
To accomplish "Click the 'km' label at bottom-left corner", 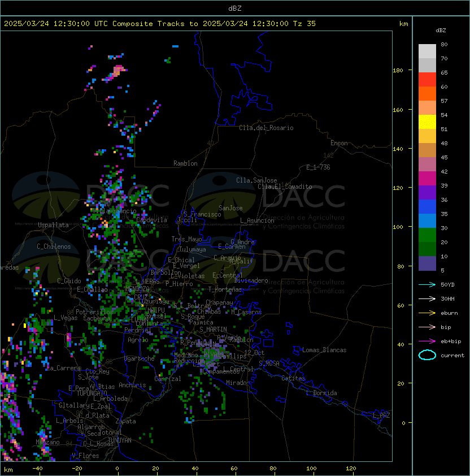I will [x=8, y=470].
